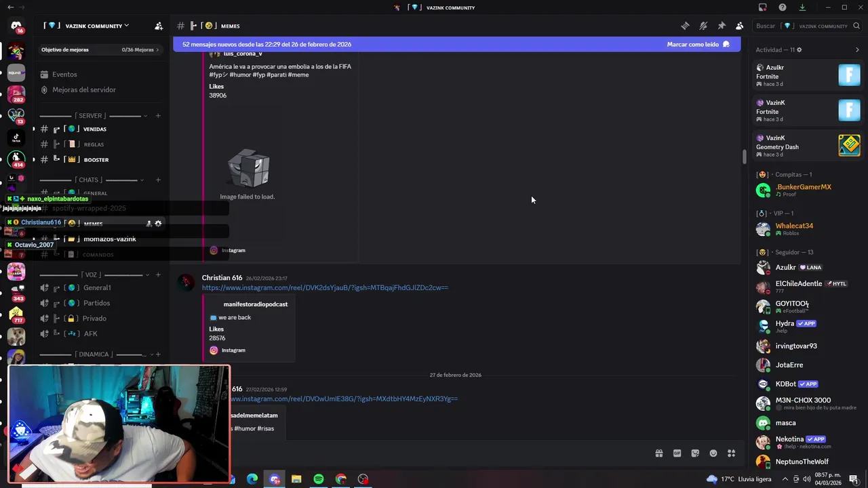Open the Help question-mark icon
Viewport: 868px width, 488px height.
coord(783,7)
